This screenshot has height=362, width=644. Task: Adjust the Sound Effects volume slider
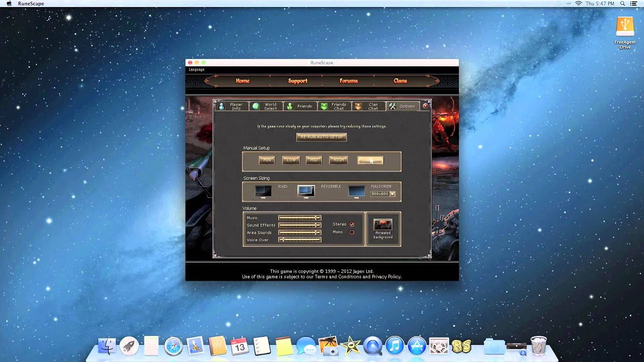tap(300, 225)
